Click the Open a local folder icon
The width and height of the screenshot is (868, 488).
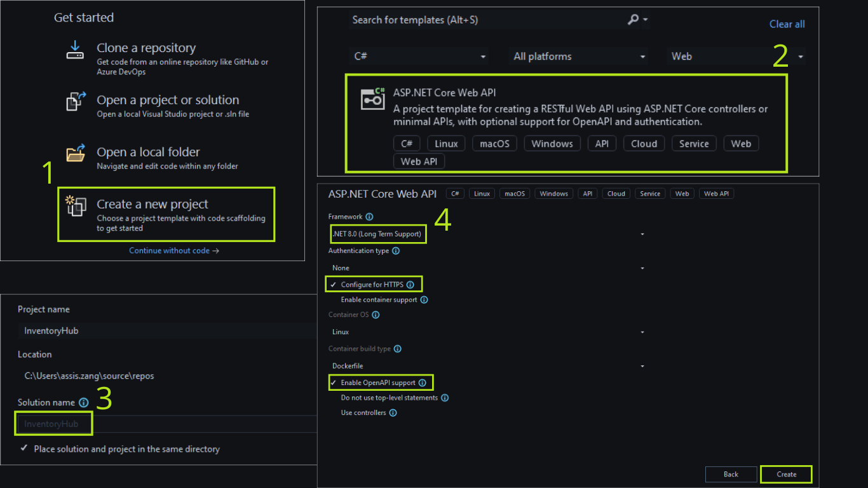[75, 154]
